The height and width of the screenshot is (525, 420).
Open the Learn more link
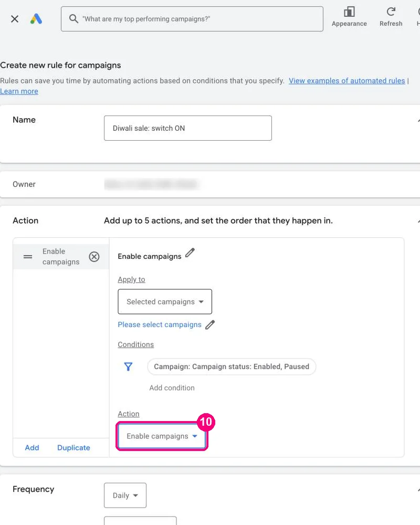pos(19,91)
